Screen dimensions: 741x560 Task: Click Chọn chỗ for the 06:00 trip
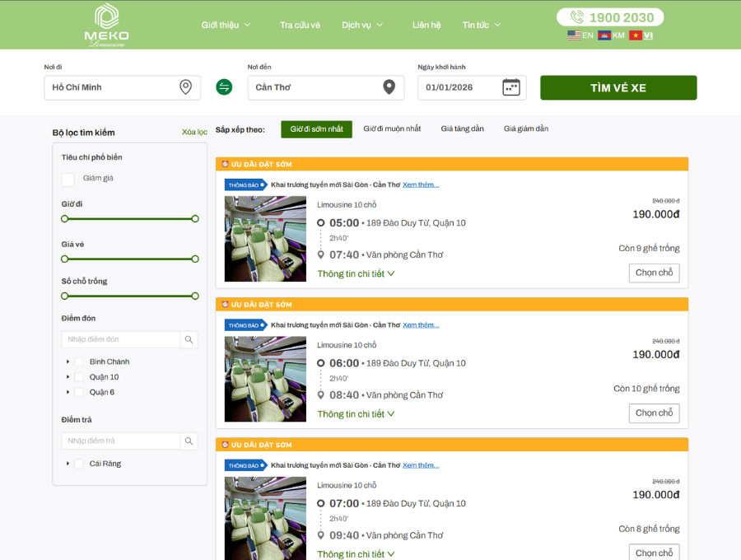654,413
